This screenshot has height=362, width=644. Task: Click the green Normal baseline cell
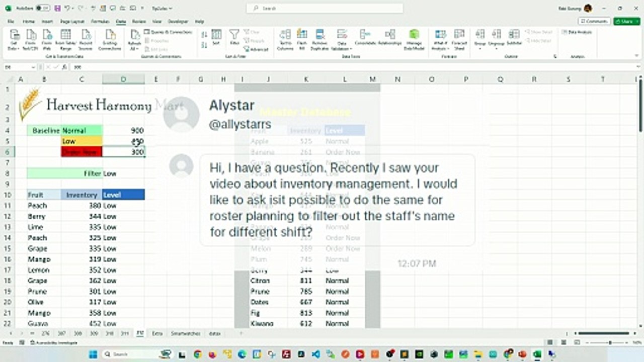pyautogui.click(x=82, y=130)
